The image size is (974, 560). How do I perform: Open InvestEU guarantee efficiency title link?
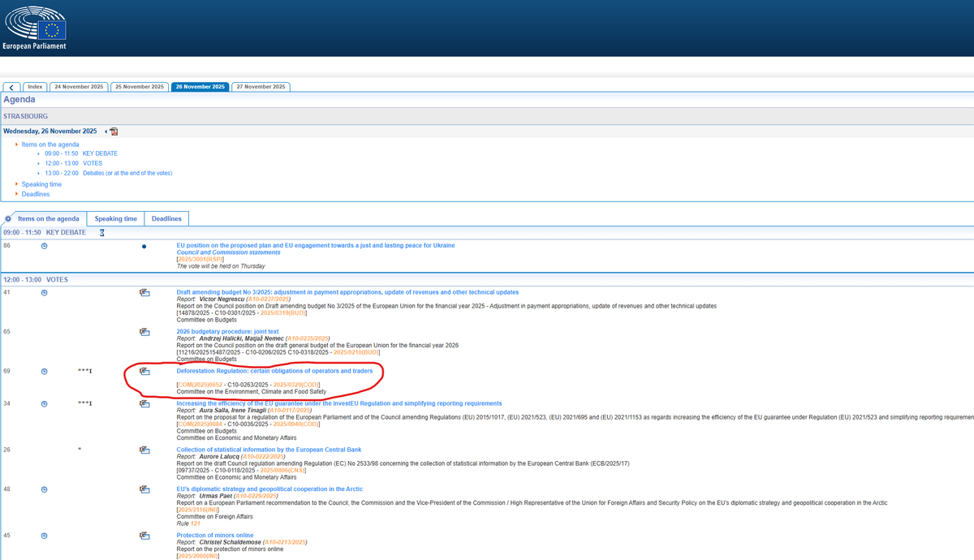[x=339, y=403]
